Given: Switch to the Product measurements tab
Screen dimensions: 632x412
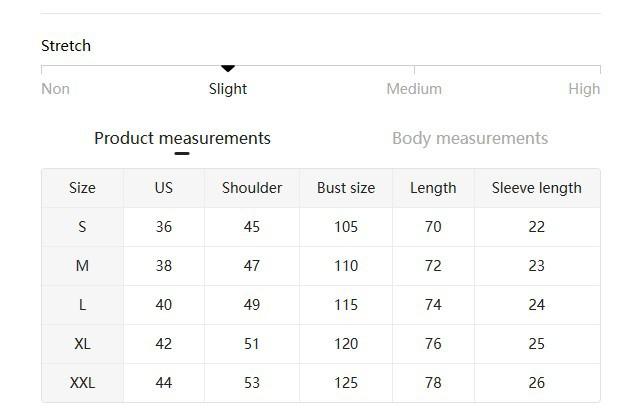Looking at the screenshot, I should click(182, 139).
